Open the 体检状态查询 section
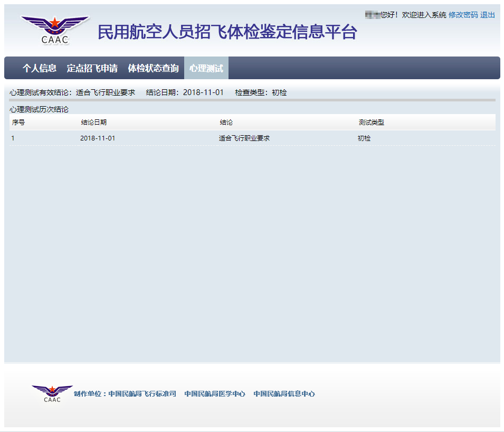 tap(154, 68)
